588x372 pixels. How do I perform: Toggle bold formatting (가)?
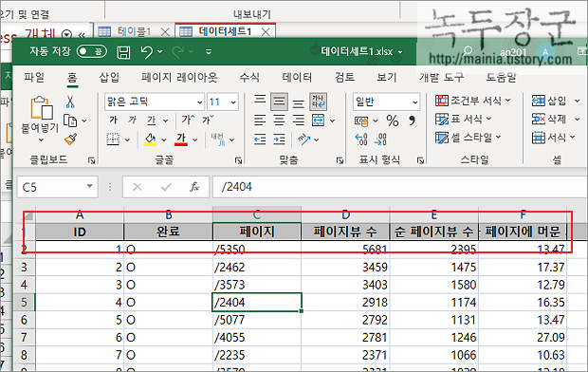113,121
